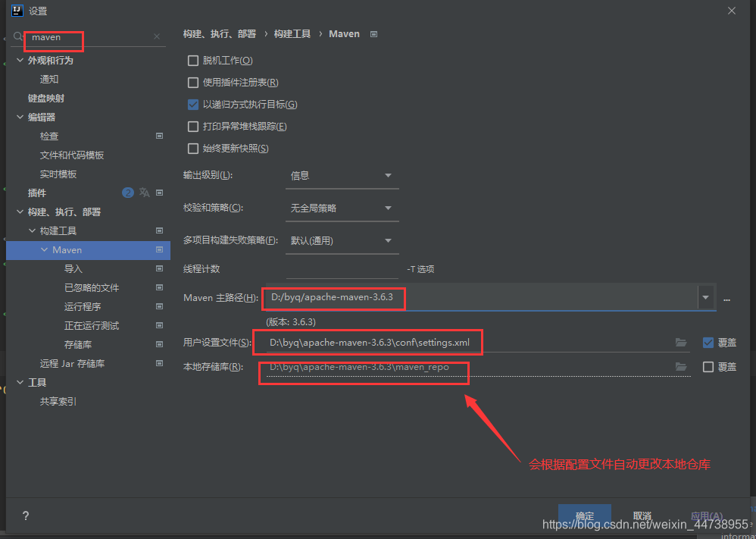Browse folder for 用户设置文件 path
This screenshot has width=756, height=539.
pyautogui.click(x=681, y=343)
